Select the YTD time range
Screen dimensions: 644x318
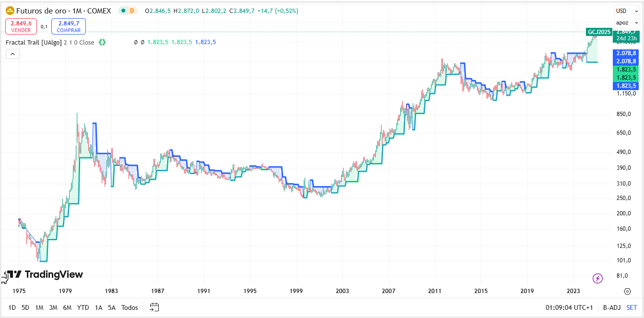[83, 307]
